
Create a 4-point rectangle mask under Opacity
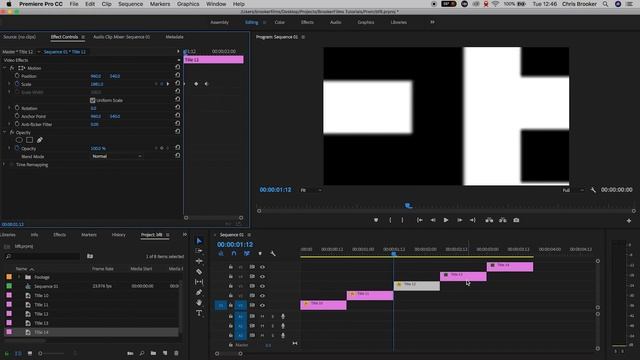click(x=29, y=140)
